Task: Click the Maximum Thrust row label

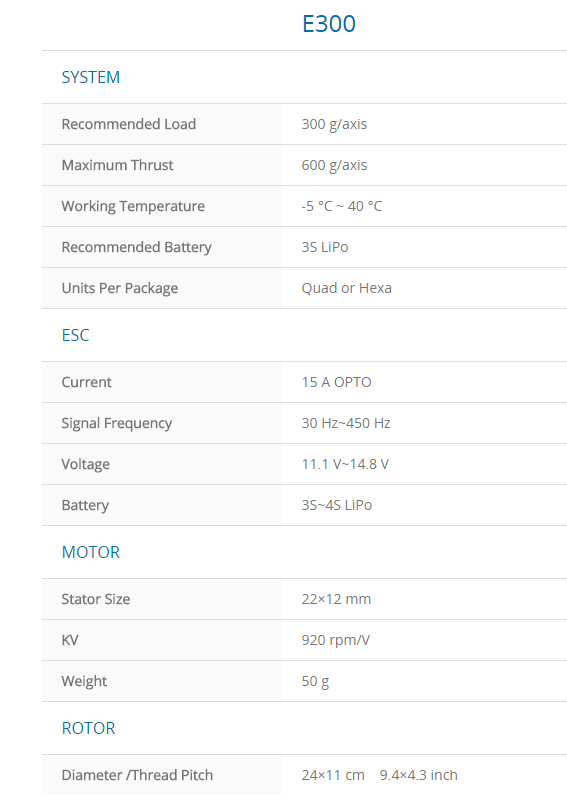Action: click(117, 165)
